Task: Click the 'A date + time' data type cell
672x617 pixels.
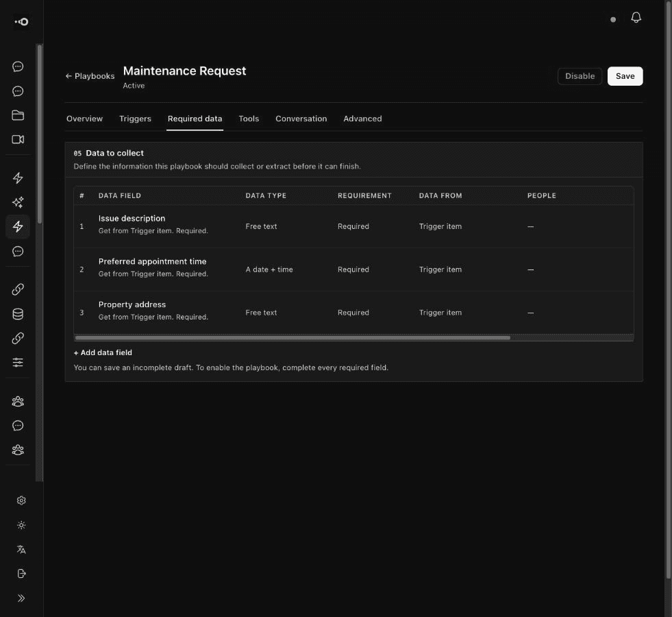Action: [269, 269]
